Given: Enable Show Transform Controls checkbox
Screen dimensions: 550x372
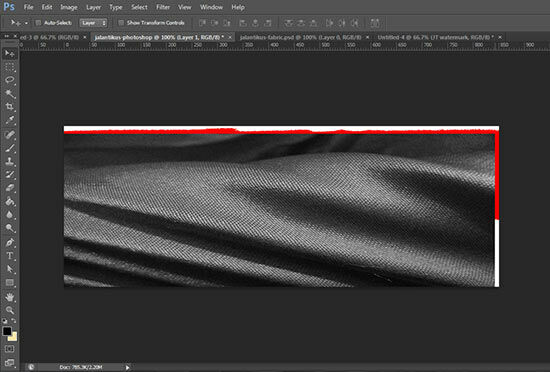Looking at the screenshot, I should click(x=121, y=23).
